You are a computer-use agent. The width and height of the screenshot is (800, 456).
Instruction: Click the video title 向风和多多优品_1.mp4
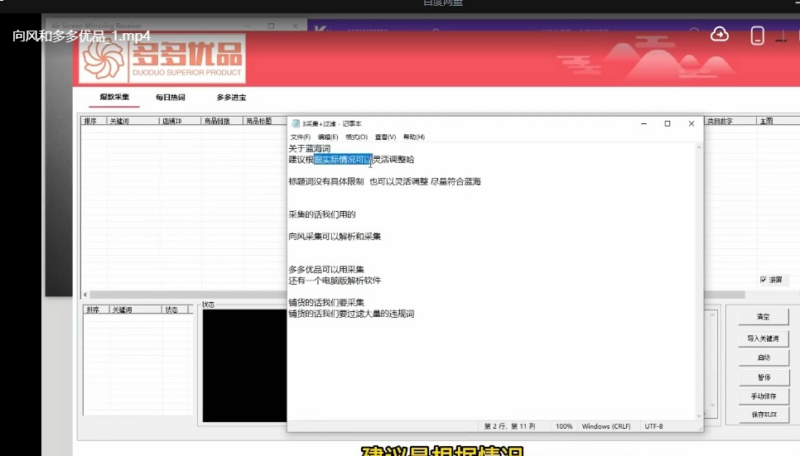click(x=81, y=36)
